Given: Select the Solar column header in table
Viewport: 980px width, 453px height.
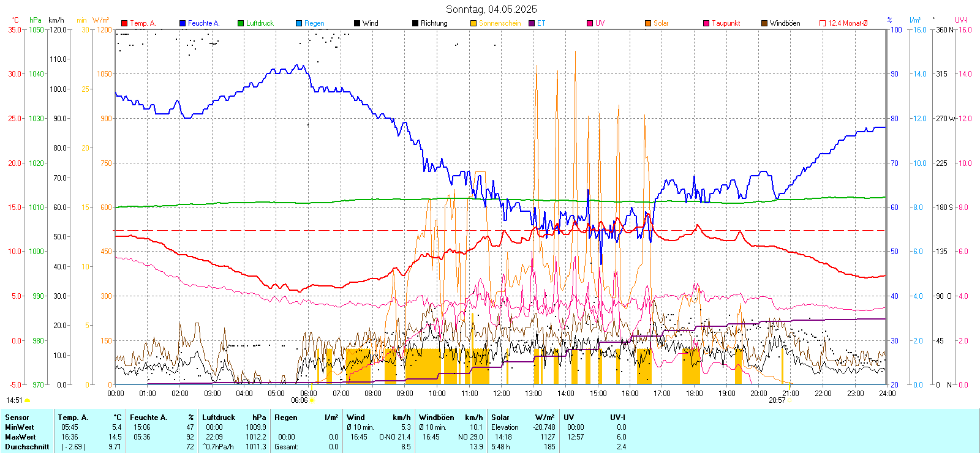Looking at the screenshot, I should 500,417.
